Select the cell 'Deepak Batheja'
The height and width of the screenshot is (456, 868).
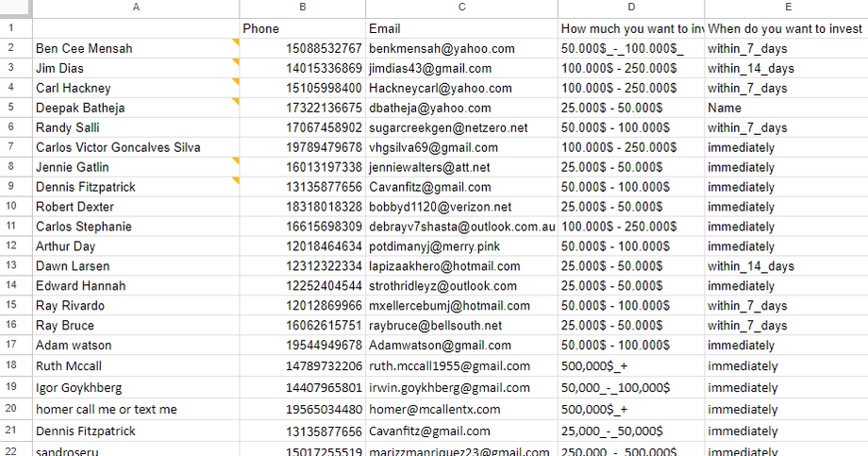[136, 108]
